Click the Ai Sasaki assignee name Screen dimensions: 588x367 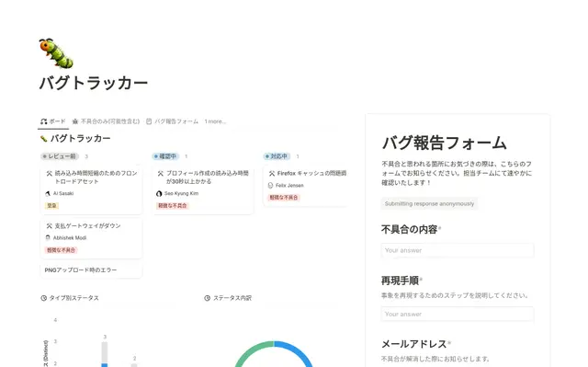[x=63, y=194]
